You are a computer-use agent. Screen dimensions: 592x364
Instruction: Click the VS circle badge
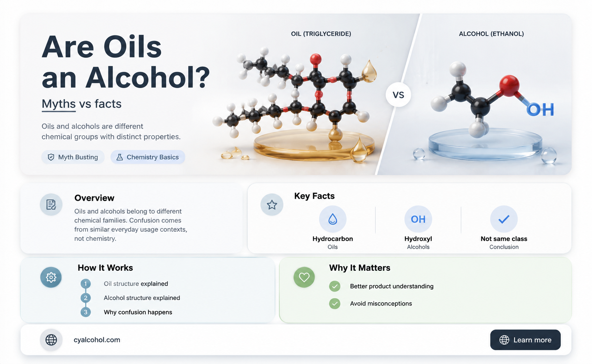398,95
